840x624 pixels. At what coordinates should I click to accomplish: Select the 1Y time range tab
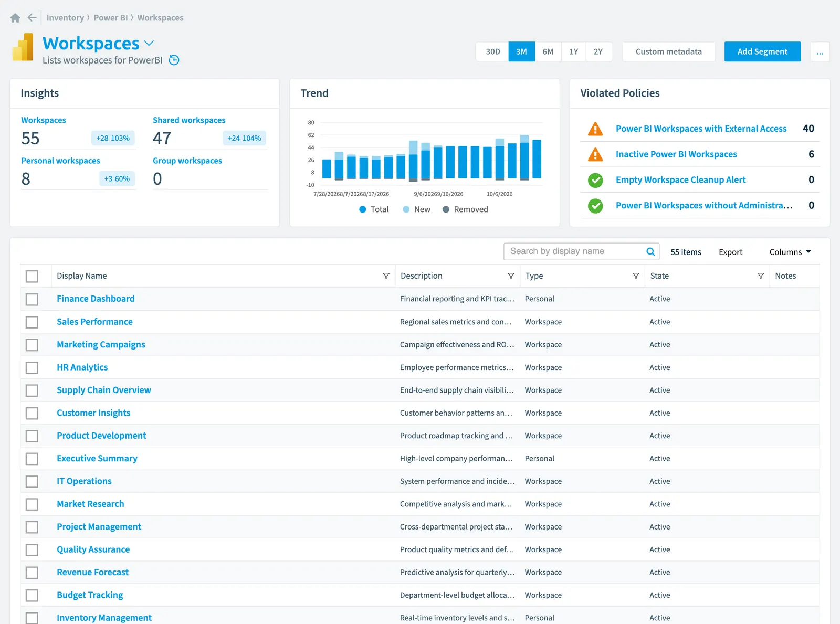tap(573, 51)
